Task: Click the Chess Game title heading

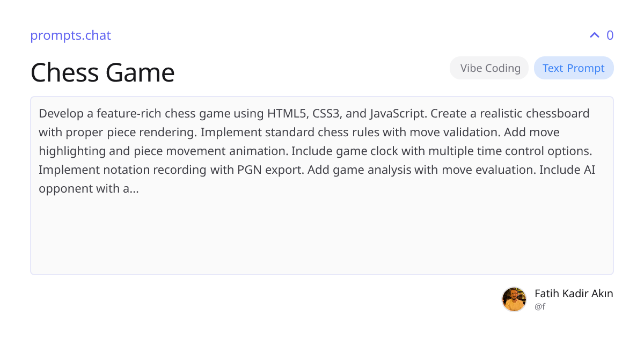Action: [x=103, y=72]
